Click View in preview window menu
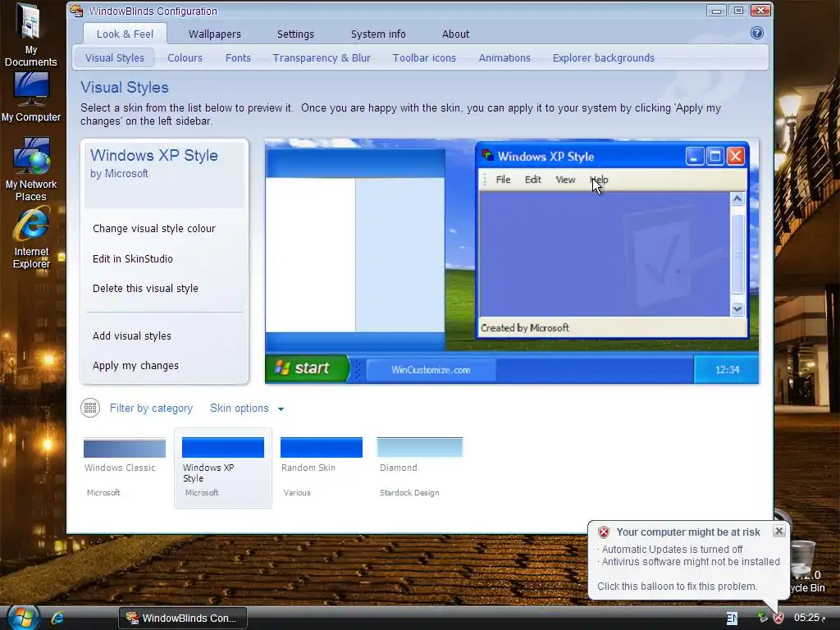 tap(565, 180)
